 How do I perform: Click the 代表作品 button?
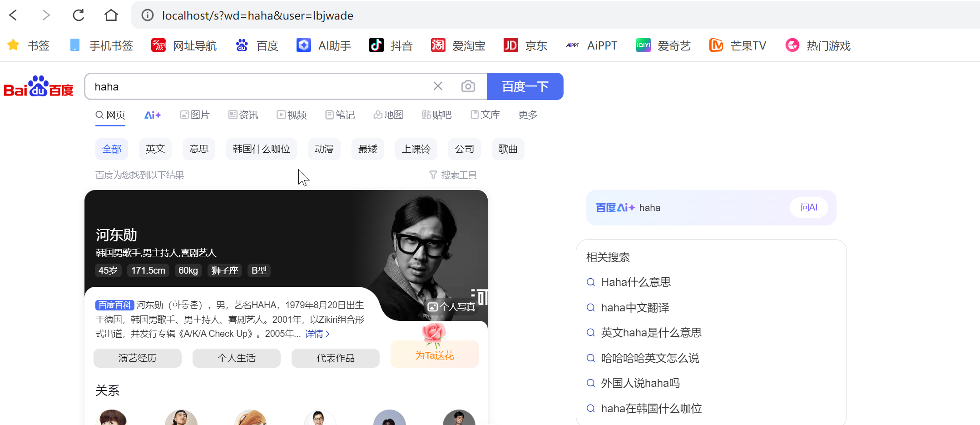[x=336, y=358]
